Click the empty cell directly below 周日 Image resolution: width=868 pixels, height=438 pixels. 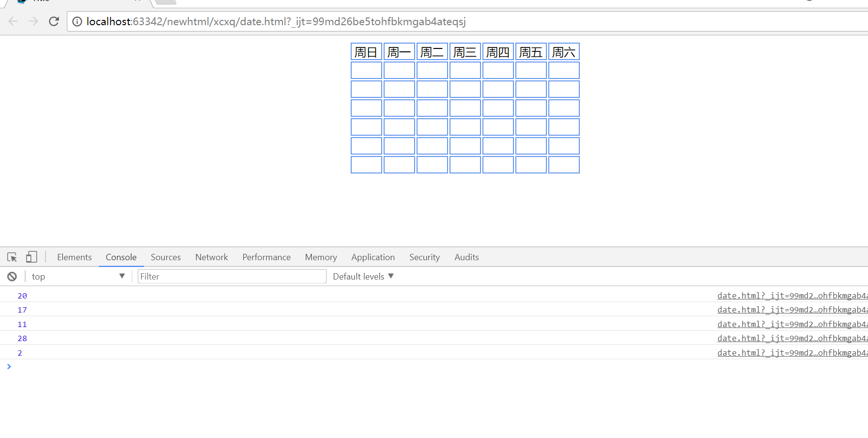(366, 70)
